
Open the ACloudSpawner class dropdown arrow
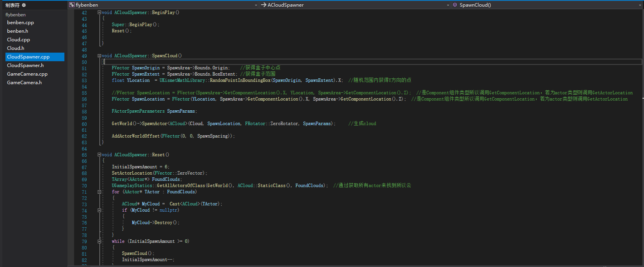(448, 5)
